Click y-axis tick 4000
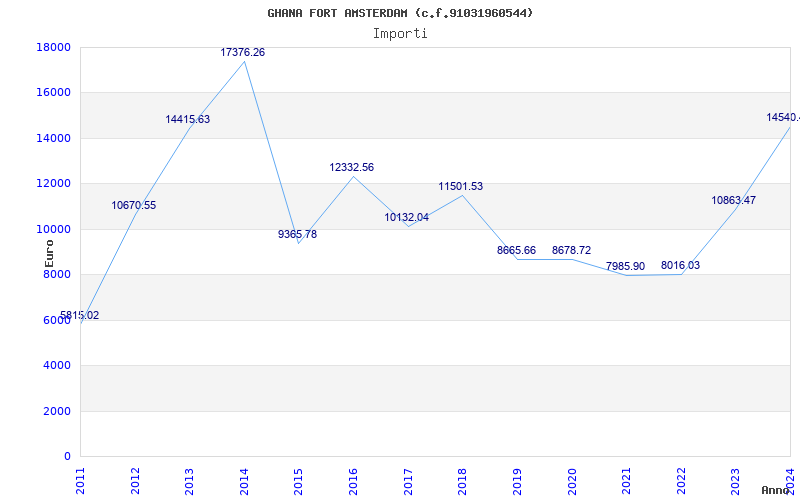The image size is (800, 500). pyautogui.click(x=57, y=366)
